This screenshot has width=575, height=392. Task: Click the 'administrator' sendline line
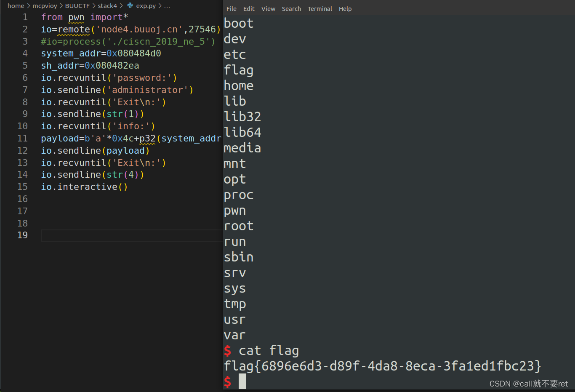[x=117, y=90]
